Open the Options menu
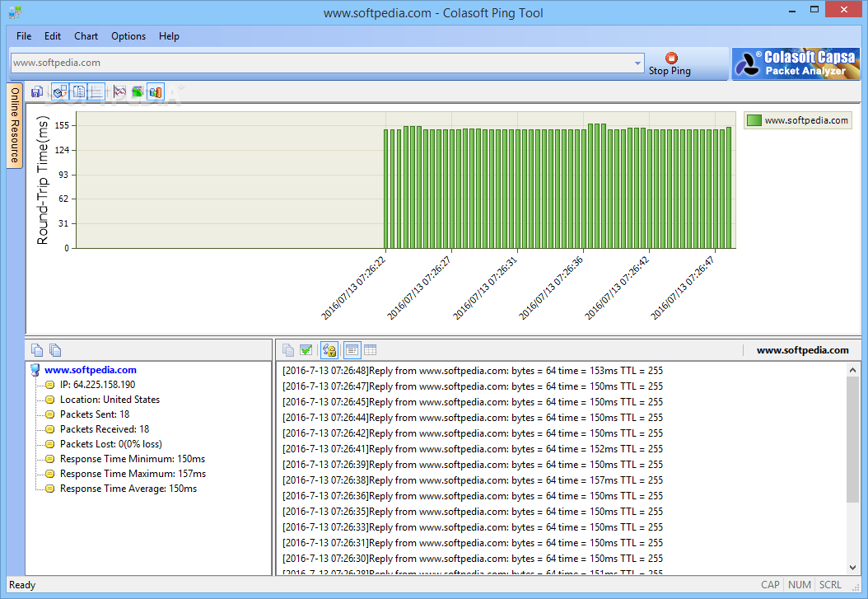Image resolution: width=868 pixels, height=599 pixels. tap(128, 36)
